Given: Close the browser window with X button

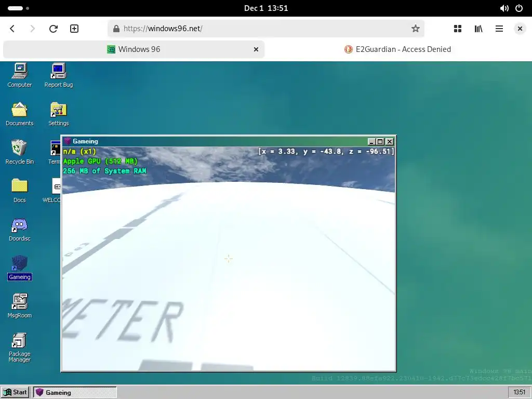Looking at the screenshot, I should point(520,29).
